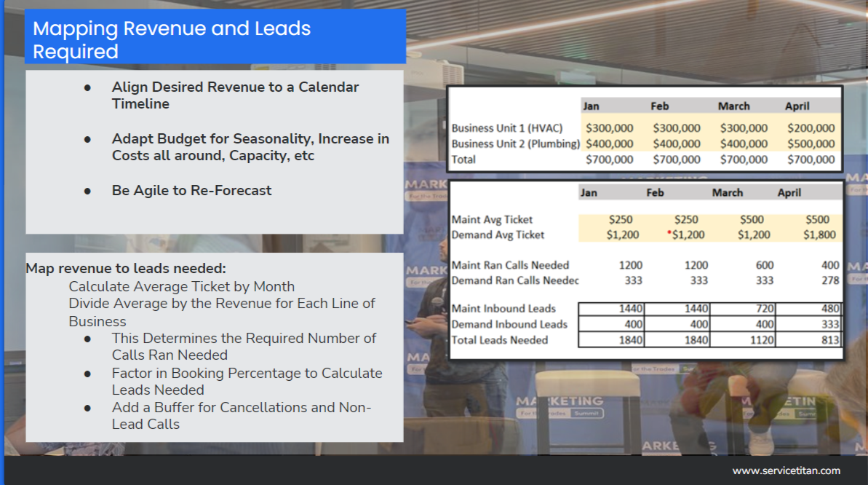Image resolution: width=868 pixels, height=485 pixels.
Task: Select the bullet Be Agile to Re-Forecast
Action: (191, 190)
